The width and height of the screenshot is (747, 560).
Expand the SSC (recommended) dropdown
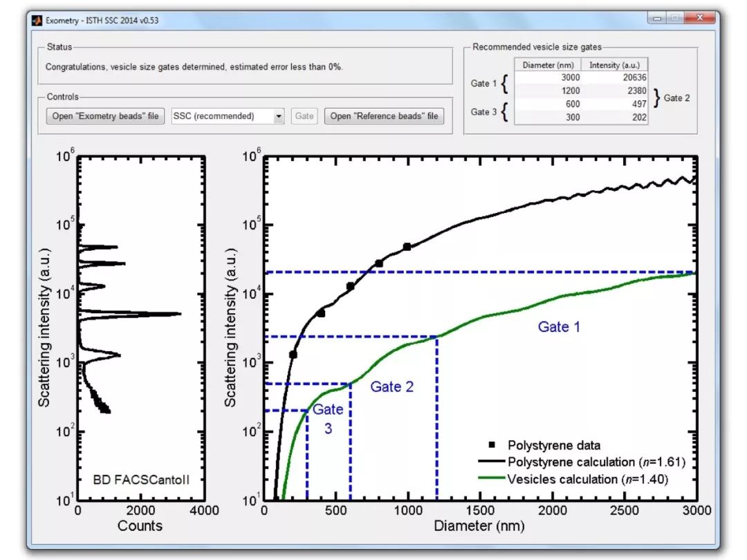pos(279,116)
